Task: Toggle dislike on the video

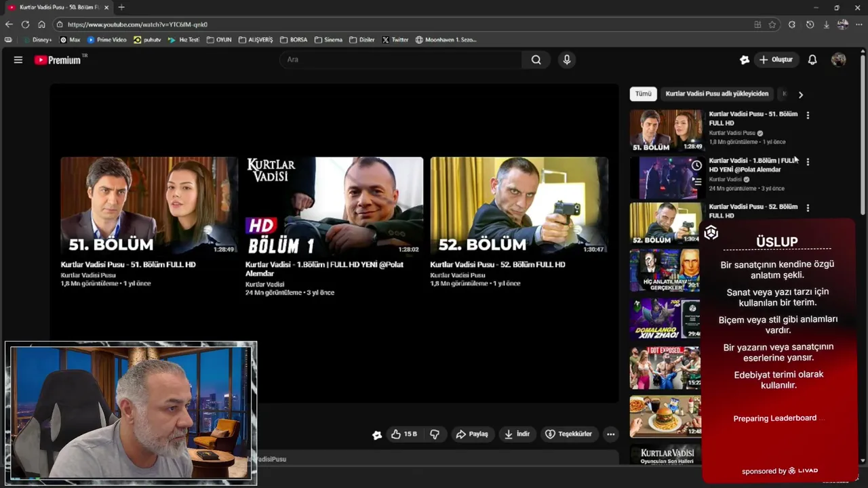Action: pos(435,434)
